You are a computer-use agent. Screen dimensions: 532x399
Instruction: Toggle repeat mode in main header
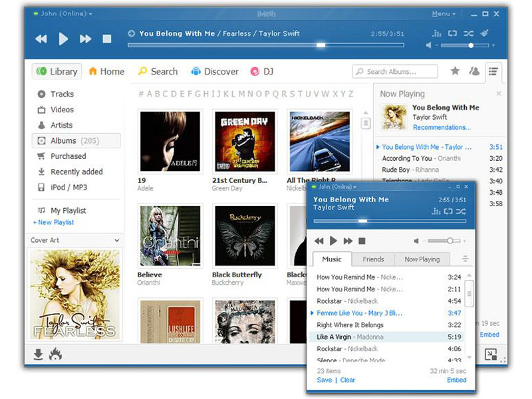[452, 33]
